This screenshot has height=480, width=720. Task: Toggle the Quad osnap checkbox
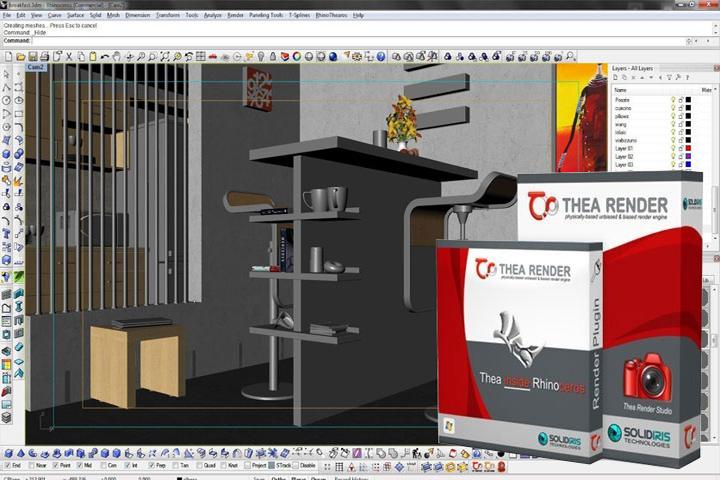[x=199, y=466]
